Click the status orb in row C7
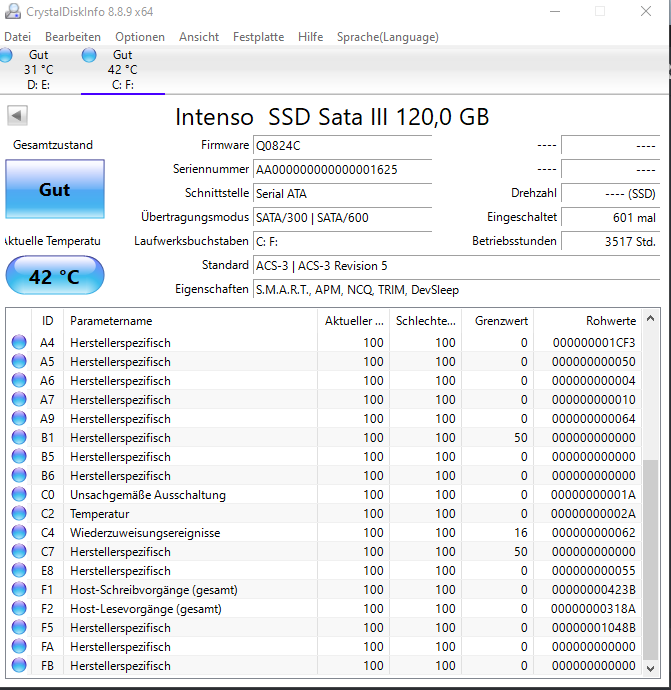This screenshot has height=690, width=671. click(x=19, y=551)
